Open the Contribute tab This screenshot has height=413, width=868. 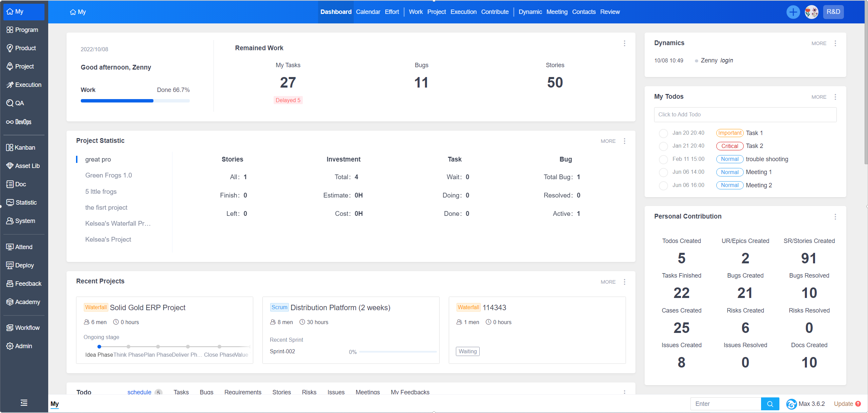(x=495, y=12)
